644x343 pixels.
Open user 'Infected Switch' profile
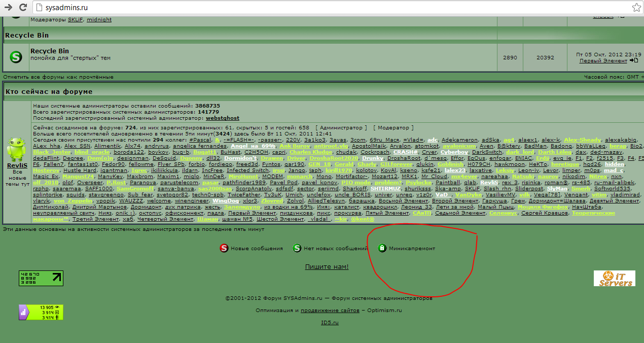pos(248,170)
